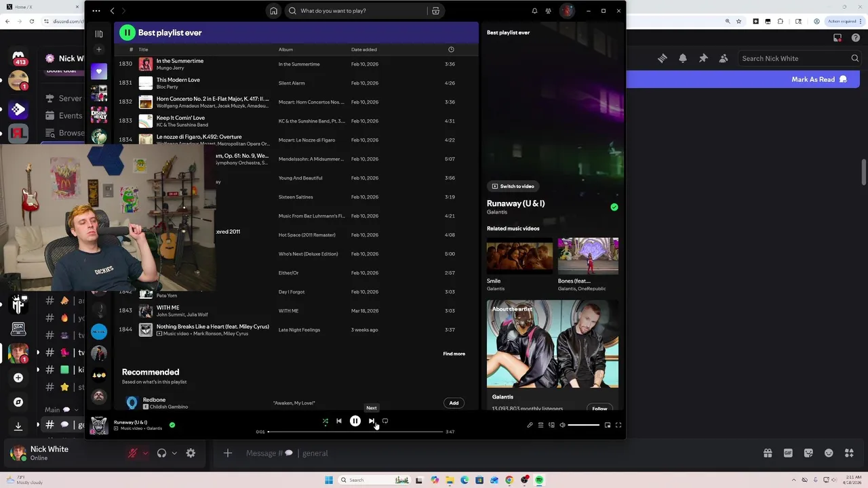Screen dimensions: 868x488
Task: Open Discord notification settings bell
Action: (683, 58)
